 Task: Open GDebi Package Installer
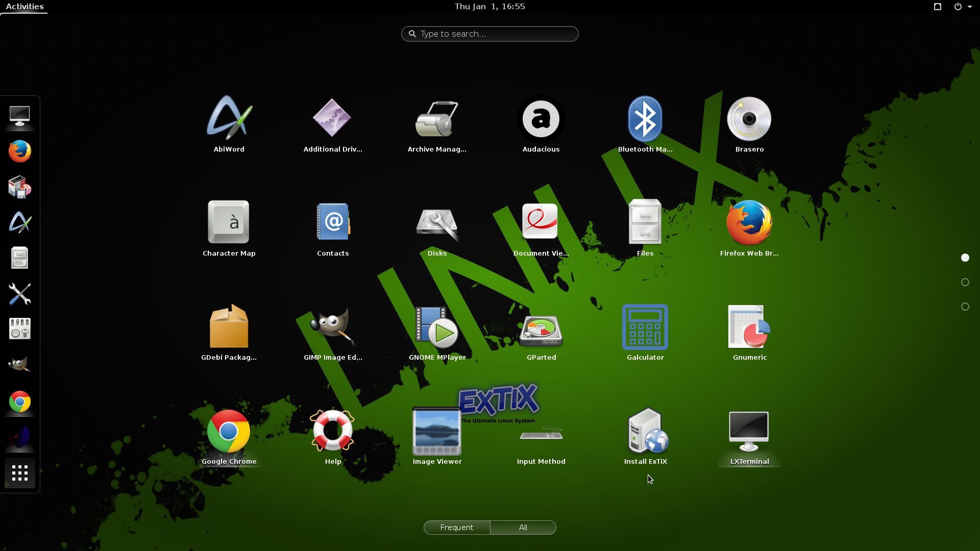click(x=229, y=333)
